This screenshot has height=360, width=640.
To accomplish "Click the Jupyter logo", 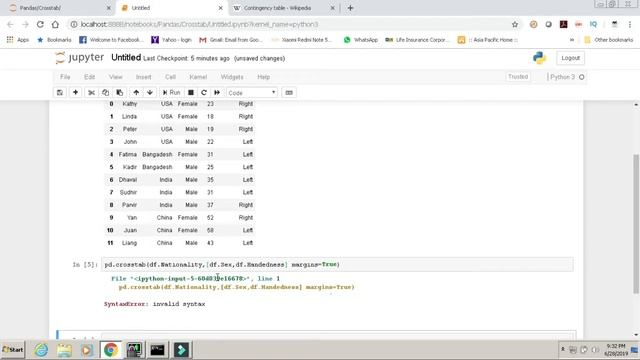I will pos(80,58).
